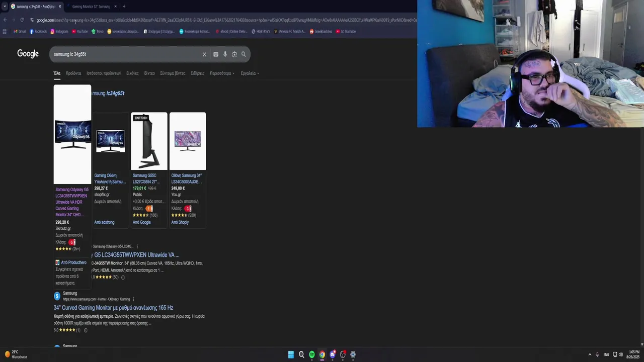
Task: Open the tab search dropdown arrow
Action: [5, 7]
